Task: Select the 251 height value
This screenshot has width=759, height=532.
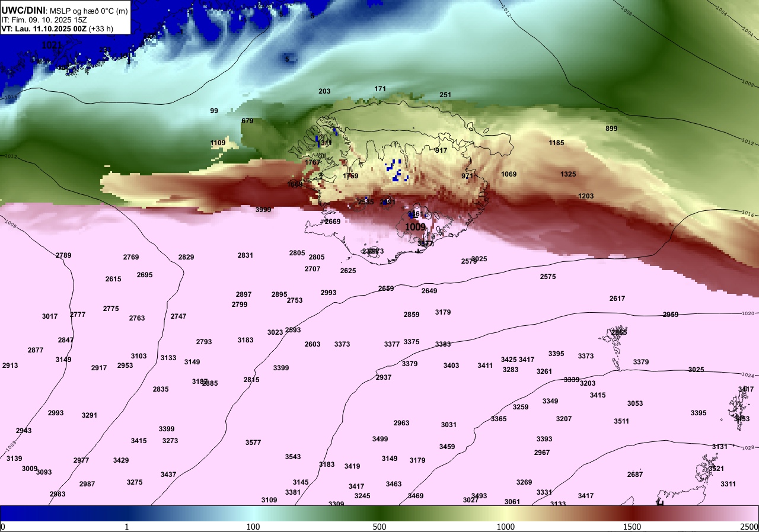Action: point(445,95)
